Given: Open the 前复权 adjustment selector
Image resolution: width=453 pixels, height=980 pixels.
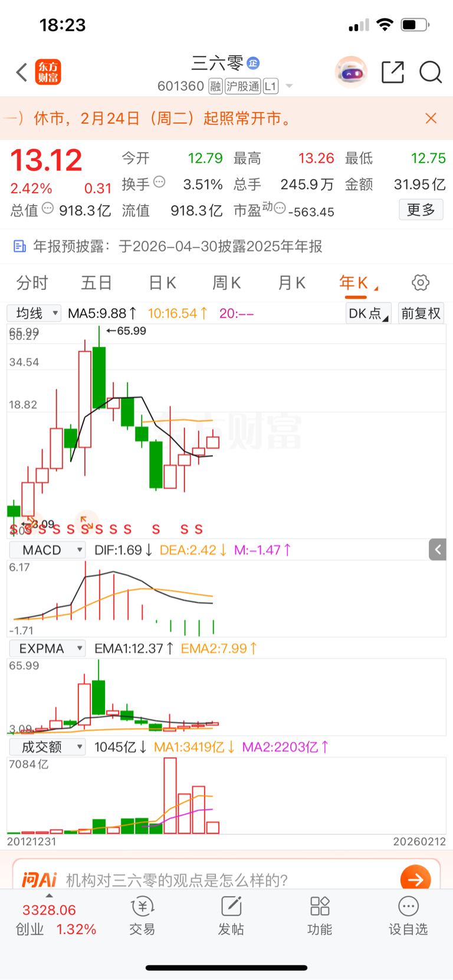Looking at the screenshot, I should (x=421, y=314).
